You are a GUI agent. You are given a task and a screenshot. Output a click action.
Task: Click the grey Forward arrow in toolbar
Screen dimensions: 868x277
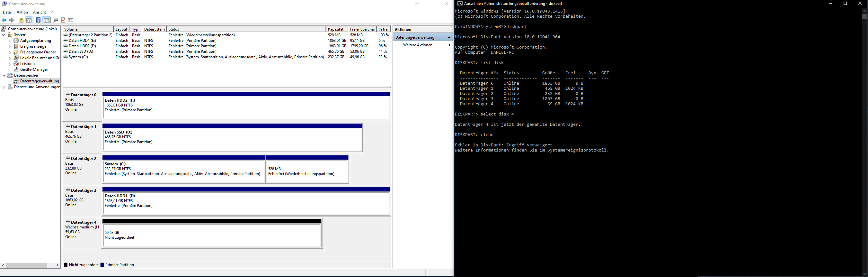pos(12,20)
